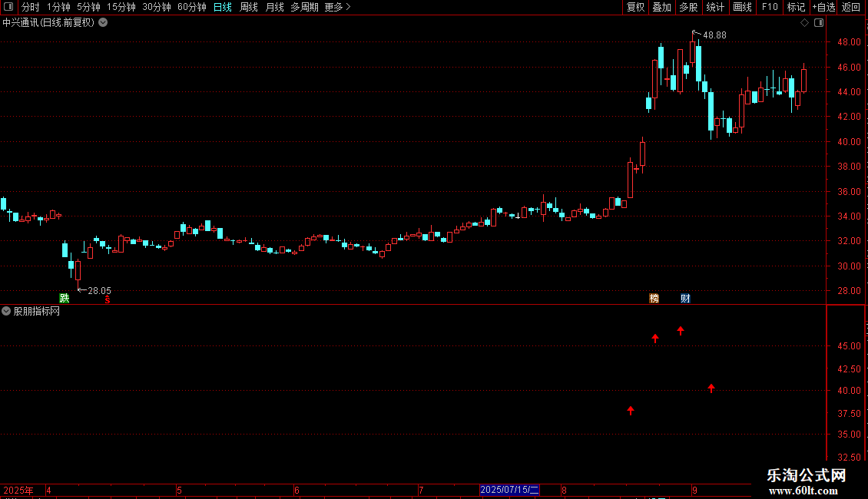This screenshot has height=499, width=868.
Task: Click the red S signal marker
Action: pyautogui.click(x=108, y=299)
